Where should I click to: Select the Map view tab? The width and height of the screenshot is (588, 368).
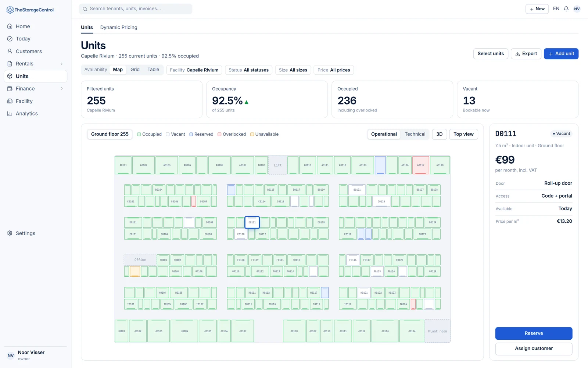pyautogui.click(x=118, y=70)
